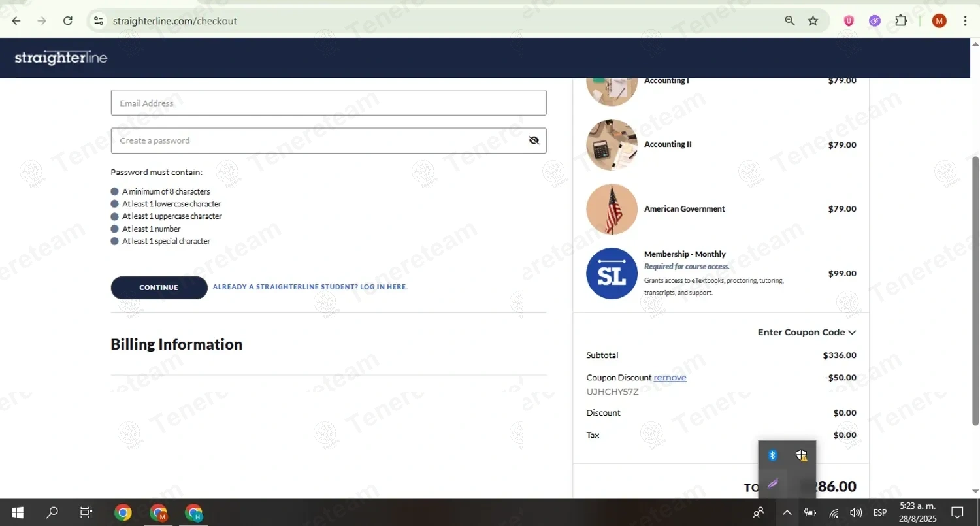Screen dimensions: 980x526
Task: Click the Email Address field
Action: (x=329, y=103)
